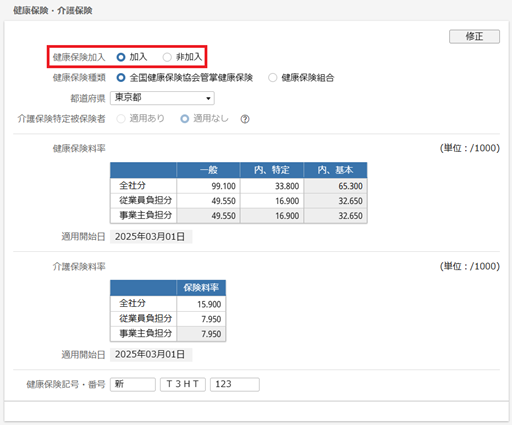
Task: Click the 健康保険・介護保険 section title
Action: 53,11
